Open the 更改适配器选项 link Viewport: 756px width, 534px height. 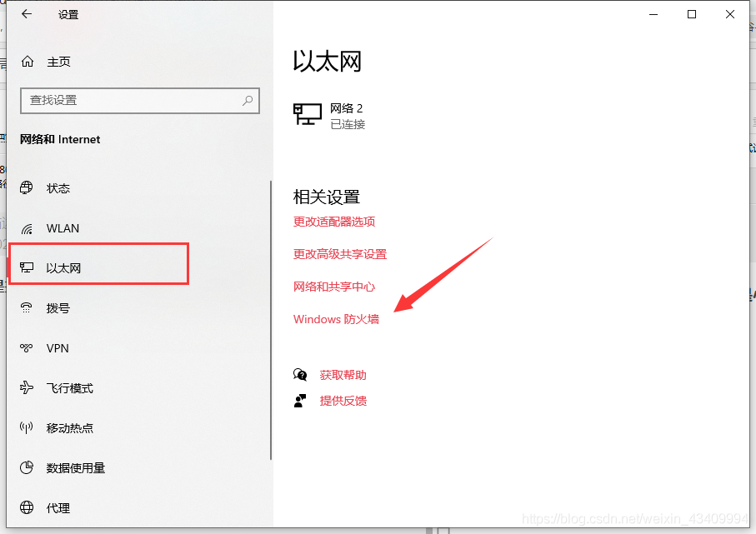(x=334, y=222)
